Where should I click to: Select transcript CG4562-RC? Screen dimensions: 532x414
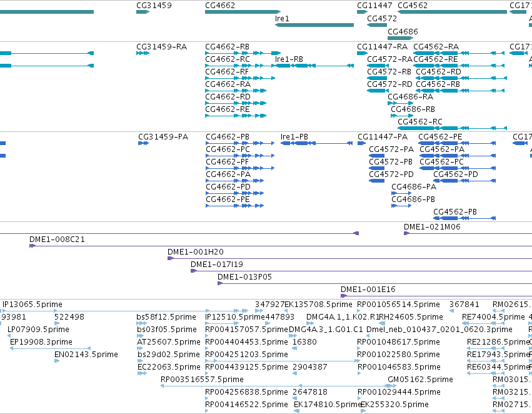(452, 128)
